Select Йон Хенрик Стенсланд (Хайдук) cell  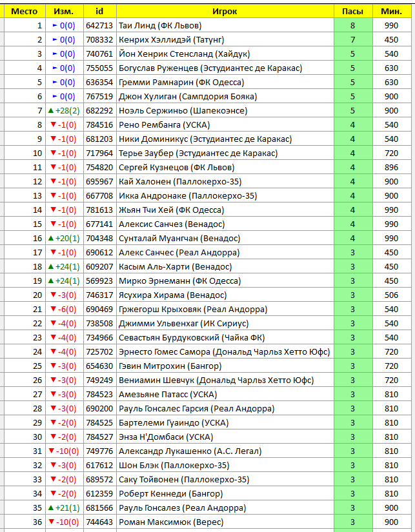click(x=225, y=54)
